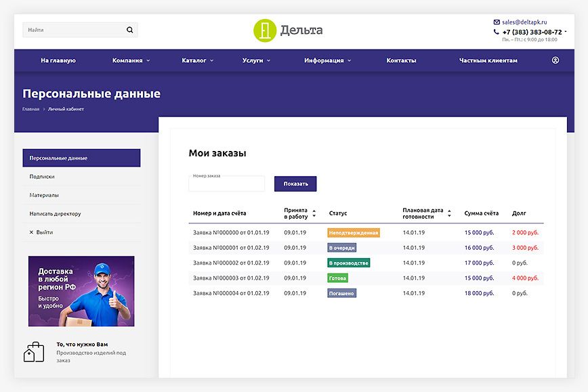Click the В производстве status badge
The height and width of the screenshot is (392, 588).
[348, 263]
